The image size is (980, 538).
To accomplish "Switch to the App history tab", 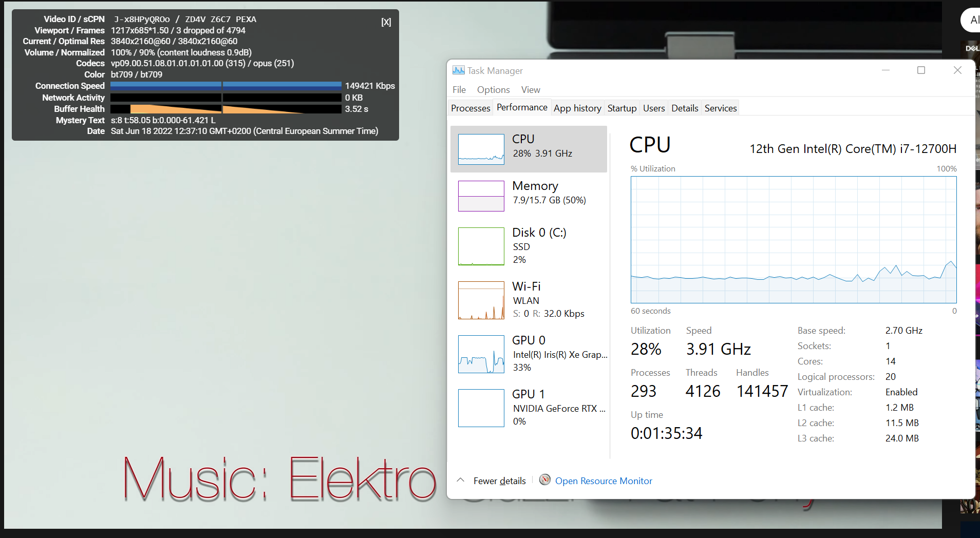I will (x=577, y=108).
